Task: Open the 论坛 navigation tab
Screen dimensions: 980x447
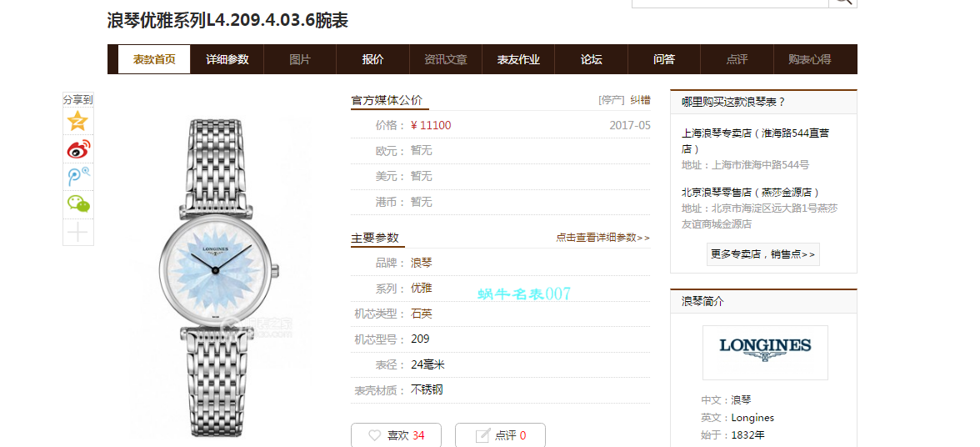Action: (591, 59)
